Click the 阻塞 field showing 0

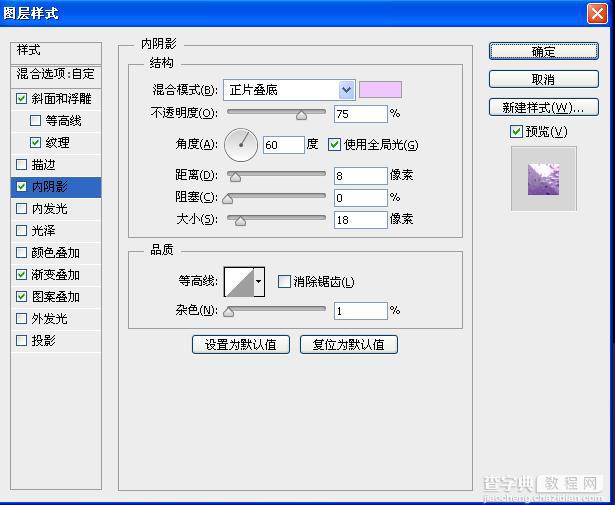pos(360,198)
